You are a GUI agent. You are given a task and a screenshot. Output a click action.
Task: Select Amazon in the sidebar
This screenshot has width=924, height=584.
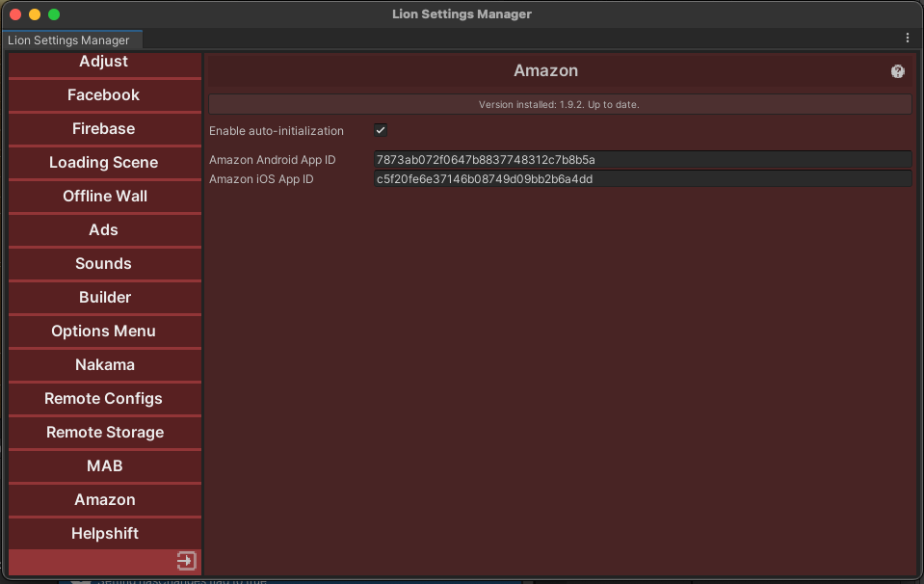pos(105,500)
